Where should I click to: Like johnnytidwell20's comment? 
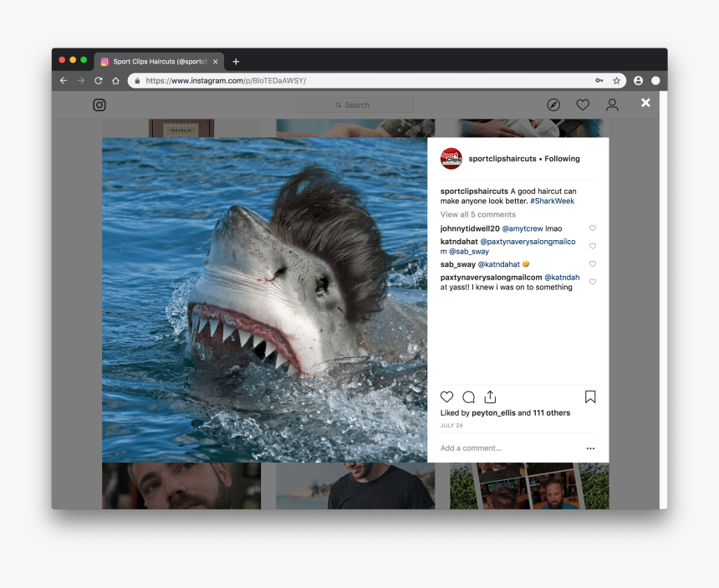pos(593,228)
